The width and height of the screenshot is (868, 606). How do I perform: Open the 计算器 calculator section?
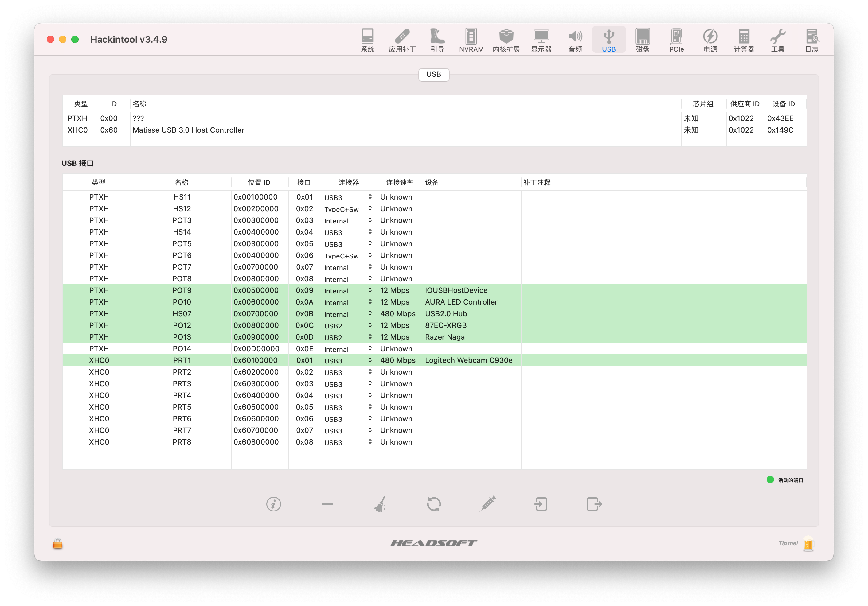[744, 40]
